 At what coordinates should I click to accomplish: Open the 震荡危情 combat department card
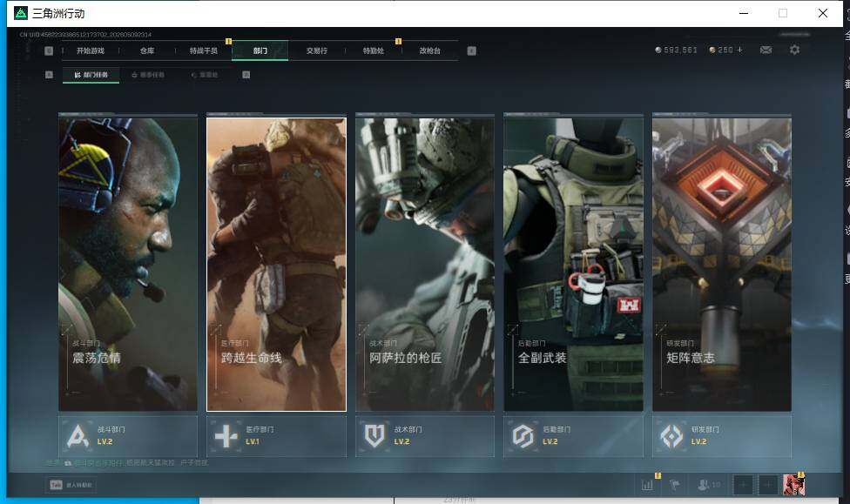pyautogui.click(x=128, y=263)
